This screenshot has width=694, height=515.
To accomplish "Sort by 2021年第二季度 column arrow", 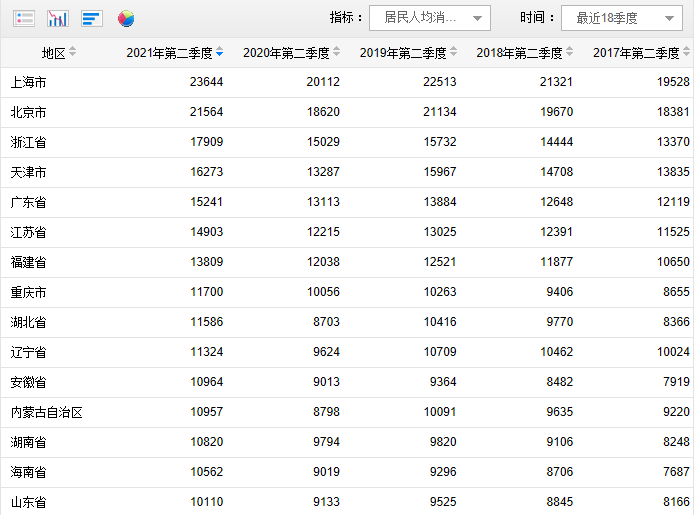I will point(220,52).
